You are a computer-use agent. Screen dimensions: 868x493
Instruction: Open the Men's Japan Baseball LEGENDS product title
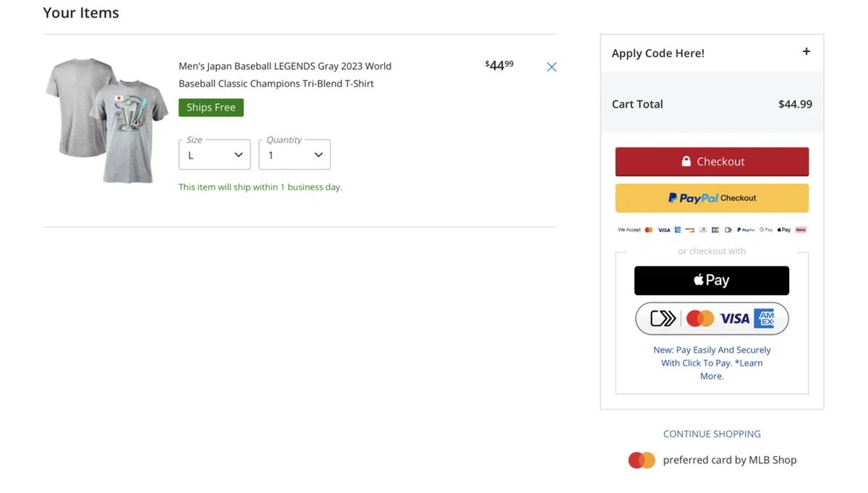[285, 74]
